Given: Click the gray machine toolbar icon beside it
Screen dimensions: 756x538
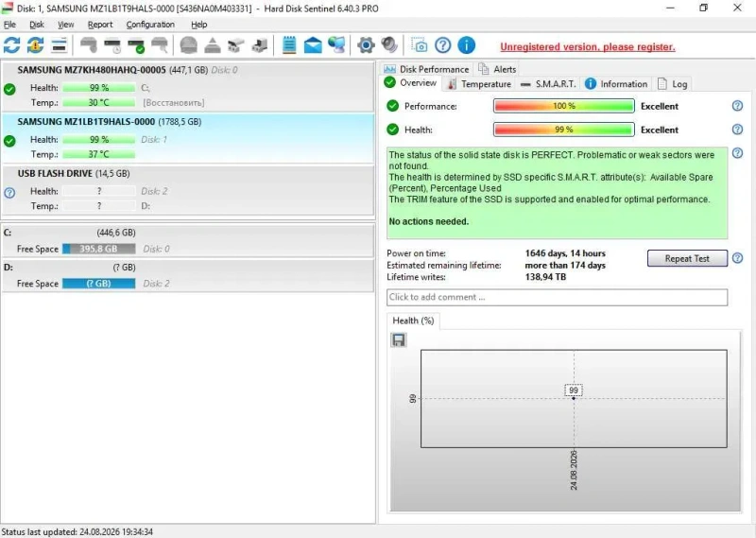Looking at the screenshot, I should point(259,45).
